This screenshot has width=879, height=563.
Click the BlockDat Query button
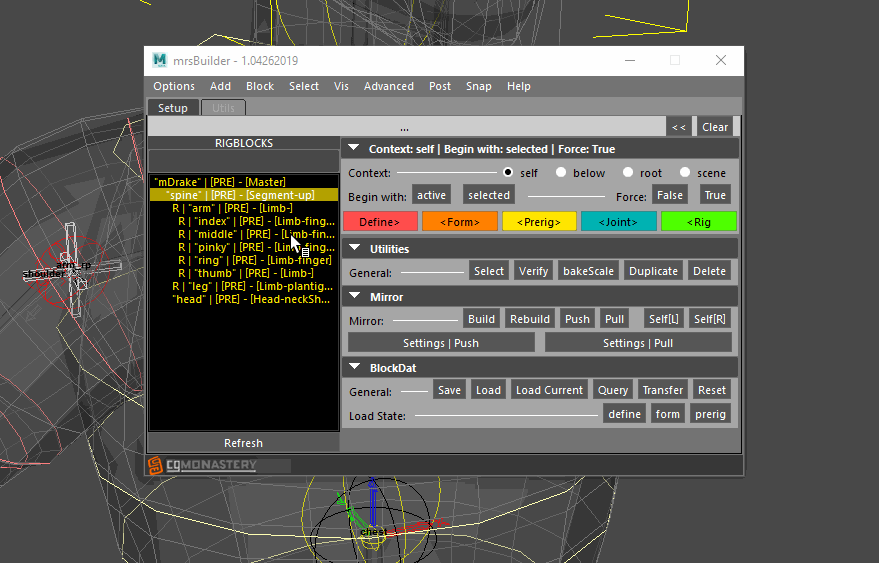613,390
